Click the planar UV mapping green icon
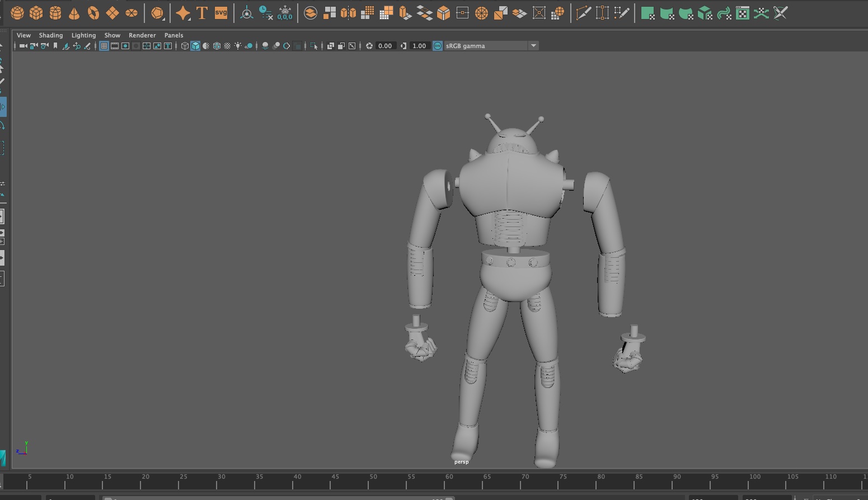868x500 pixels. coord(648,13)
